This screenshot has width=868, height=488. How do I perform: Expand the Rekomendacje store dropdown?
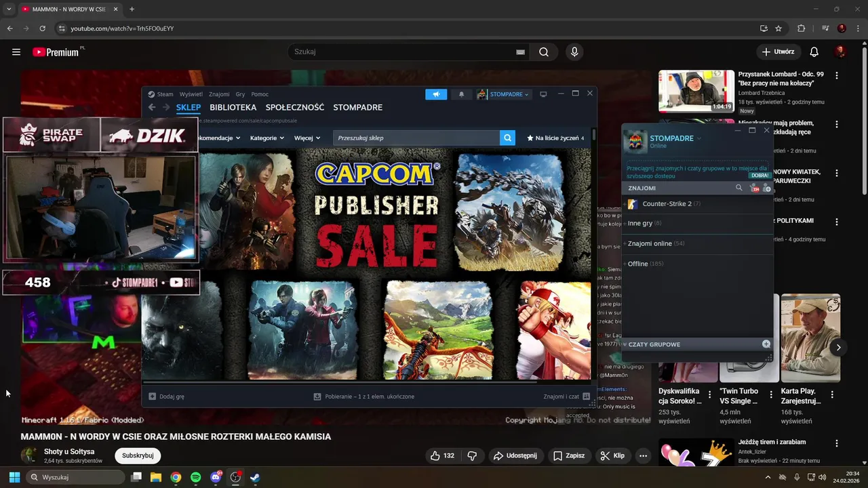coord(218,138)
